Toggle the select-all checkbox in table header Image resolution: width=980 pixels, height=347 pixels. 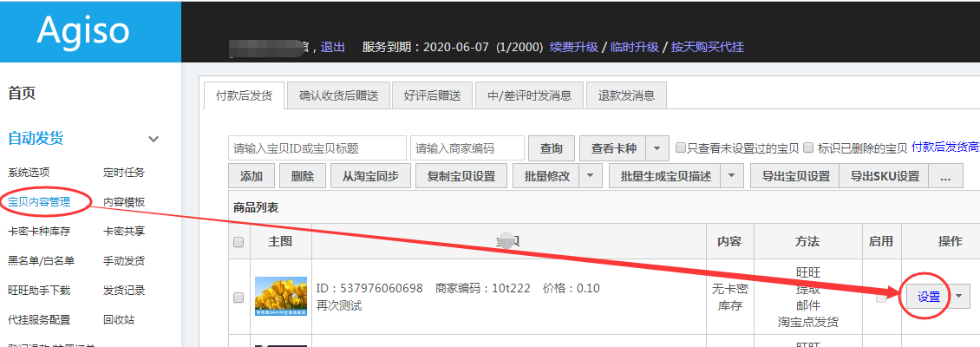(x=238, y=242)
